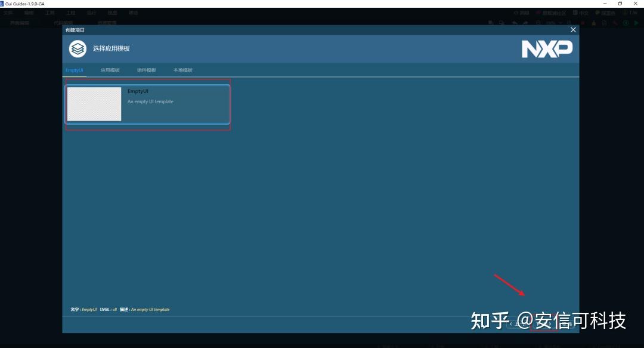Restore down the Gui Guider window
Image resolution: width=644 pixels, height=348 pixels.
620,4
